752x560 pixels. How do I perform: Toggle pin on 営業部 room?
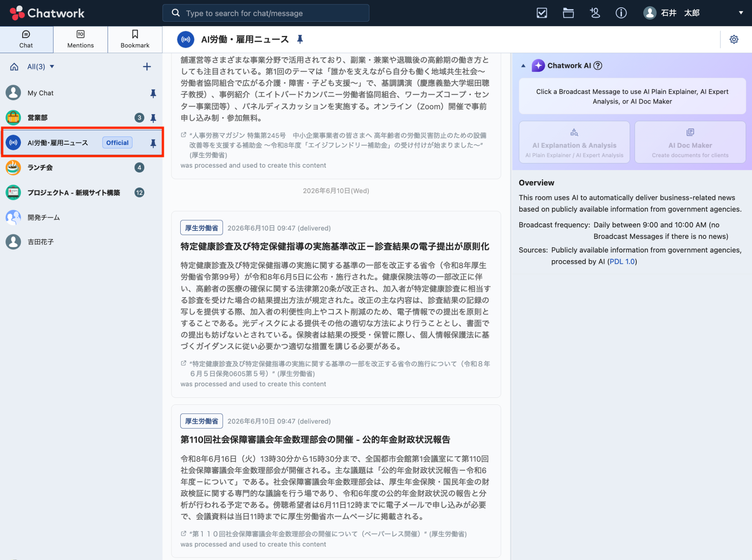pyautogui.click(x=153, y=118)
